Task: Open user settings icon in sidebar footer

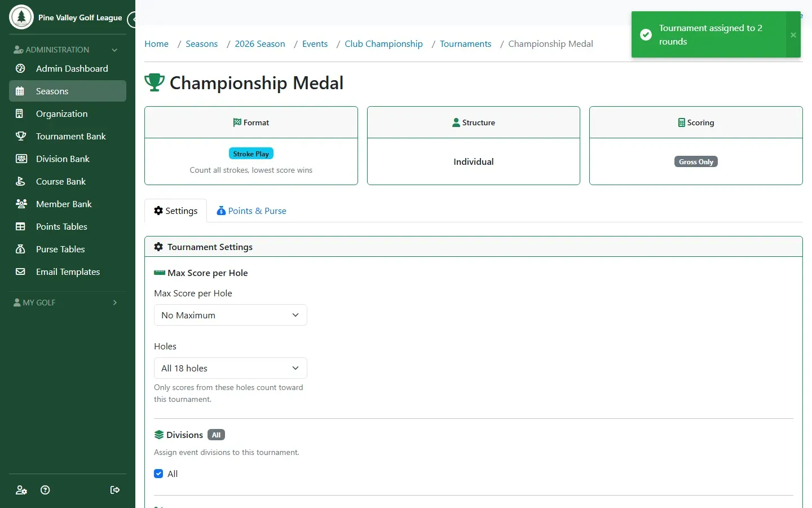Action: tap(21, 490)
